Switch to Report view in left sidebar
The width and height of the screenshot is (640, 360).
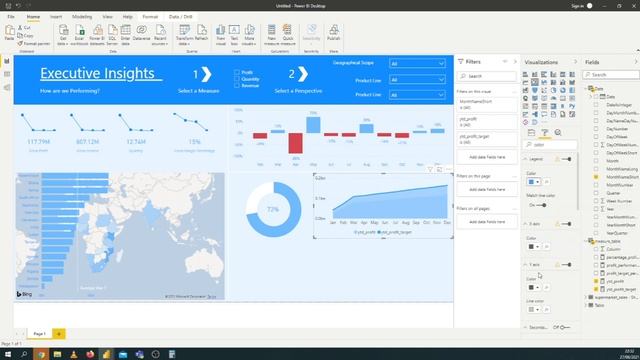(7, 61)
